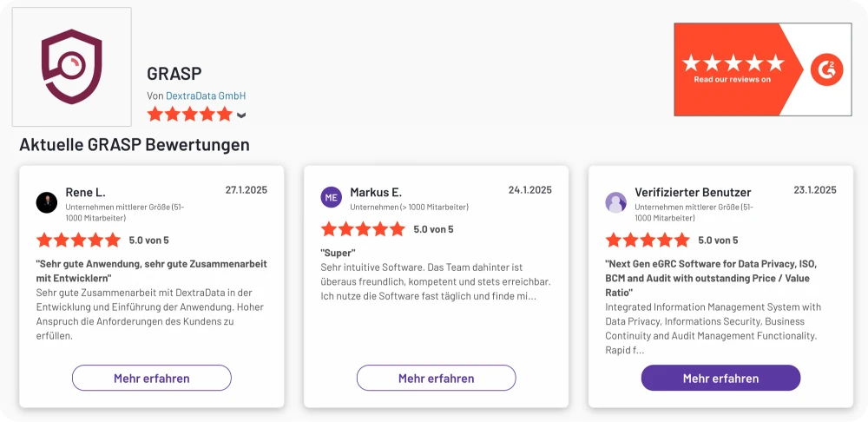Click the white stars in G2 banner
The height and width of the screenshot is (422, 868).
coord(733,63)
